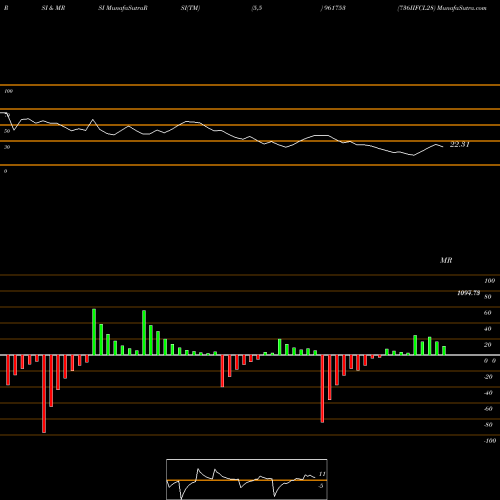
Task: Click the -40 label on MR axis
Action: click(488, 393)
